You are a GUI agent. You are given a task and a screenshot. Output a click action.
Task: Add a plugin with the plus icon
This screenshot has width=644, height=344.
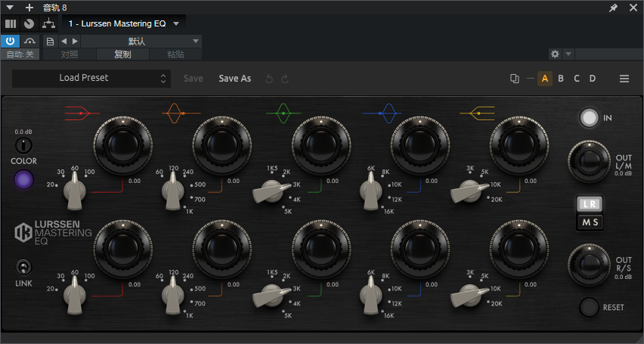pos(29,8)
